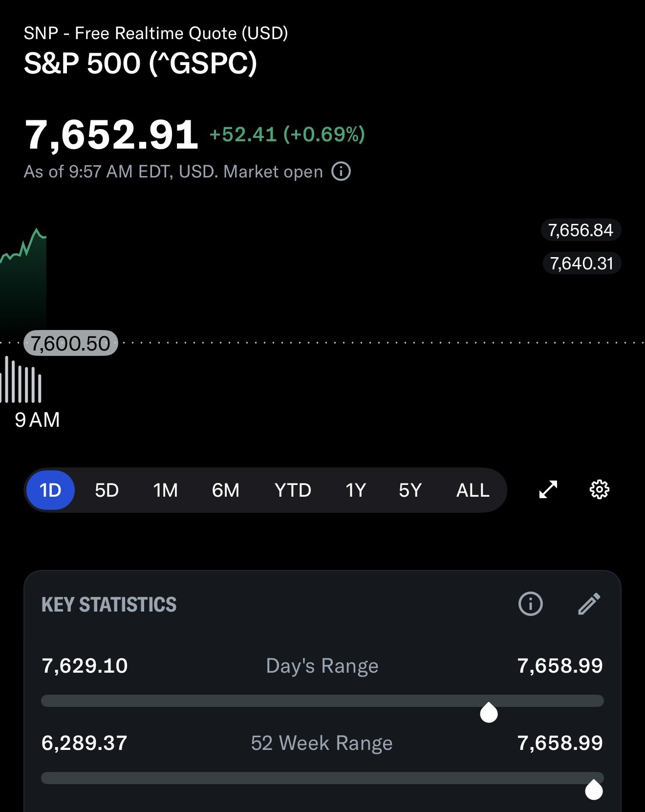
Task: Open Key Statistics info icon
Action: coord(530,603)
